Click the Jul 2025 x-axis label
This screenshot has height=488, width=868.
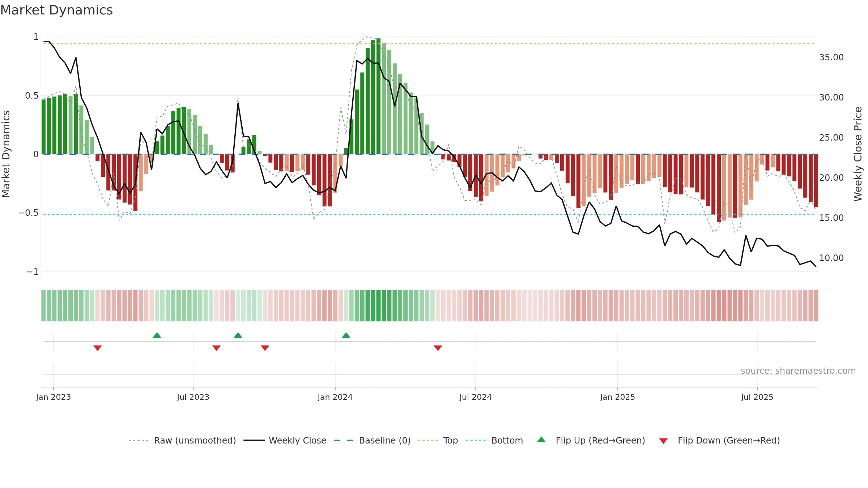click(x=757, y=397)
